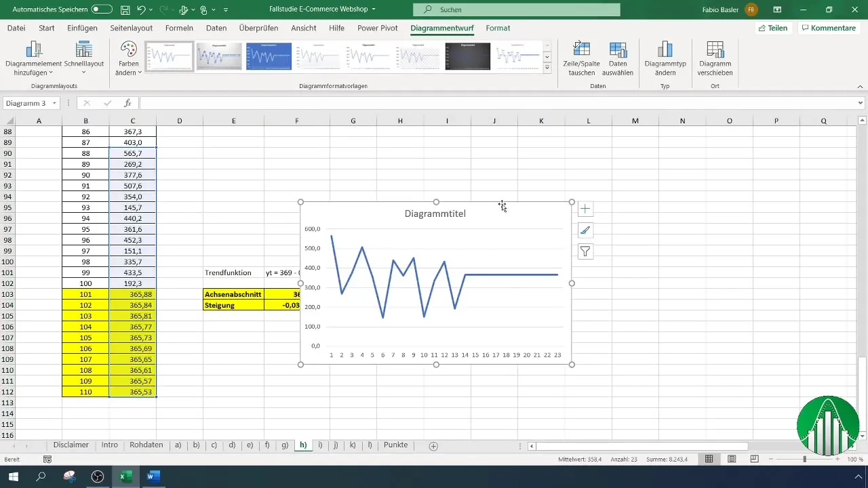Switch to the Start ribbon tab

[47, 28]
